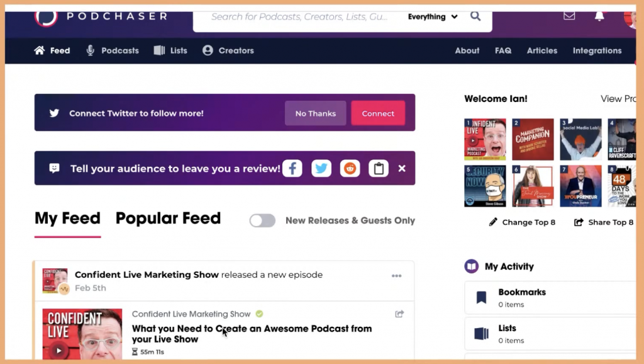Screen dimensions: 644x364
Task: Click the Bookmarks icon in My Activity
Action: pos(481,297)
